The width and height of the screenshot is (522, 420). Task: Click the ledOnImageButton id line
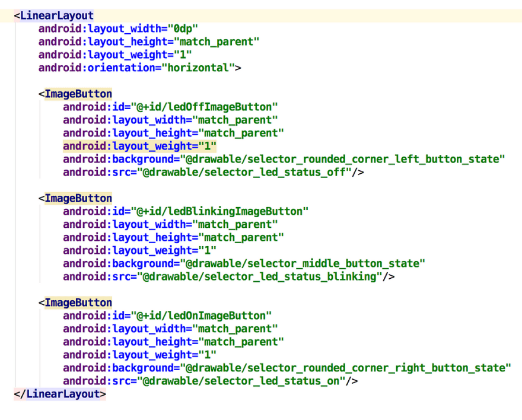(x=167, y=316)
